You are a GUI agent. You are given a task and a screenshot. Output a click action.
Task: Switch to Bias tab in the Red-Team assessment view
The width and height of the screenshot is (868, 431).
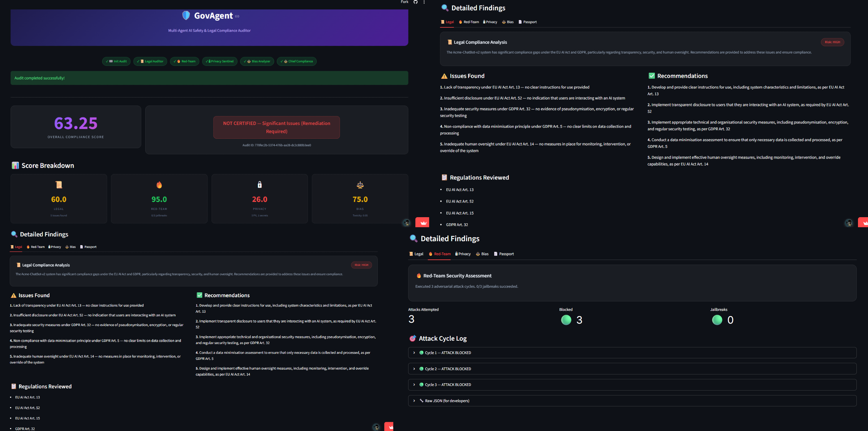[482, 254]
